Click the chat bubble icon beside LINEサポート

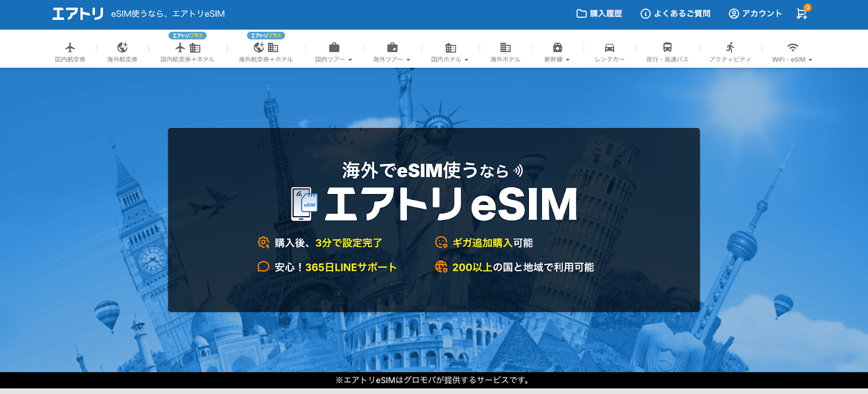(263, 267)
